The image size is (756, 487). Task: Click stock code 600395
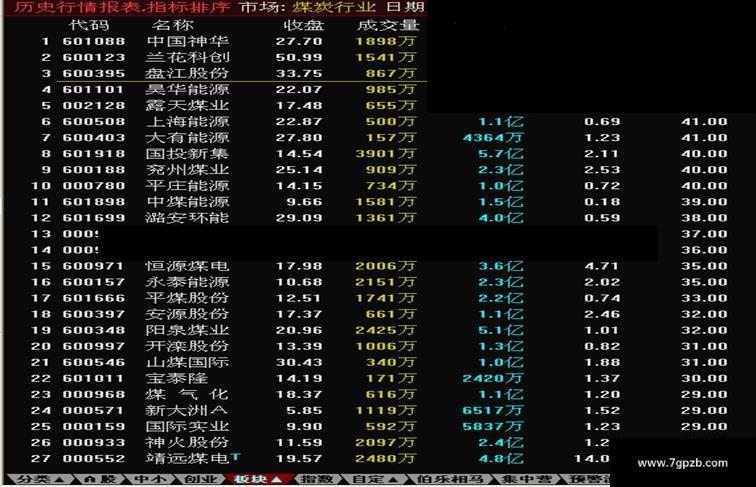tap(94, 73)
